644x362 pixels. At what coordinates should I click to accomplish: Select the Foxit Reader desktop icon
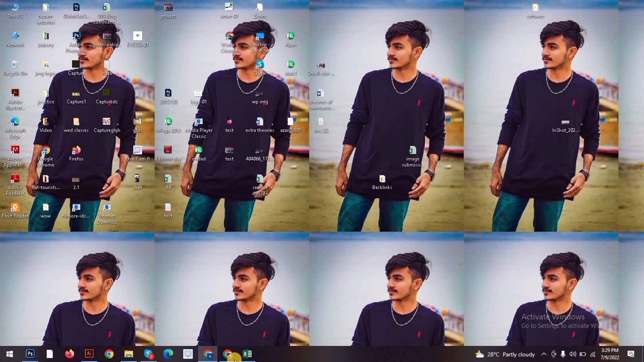pyautogui.click(x=15, y=211)
